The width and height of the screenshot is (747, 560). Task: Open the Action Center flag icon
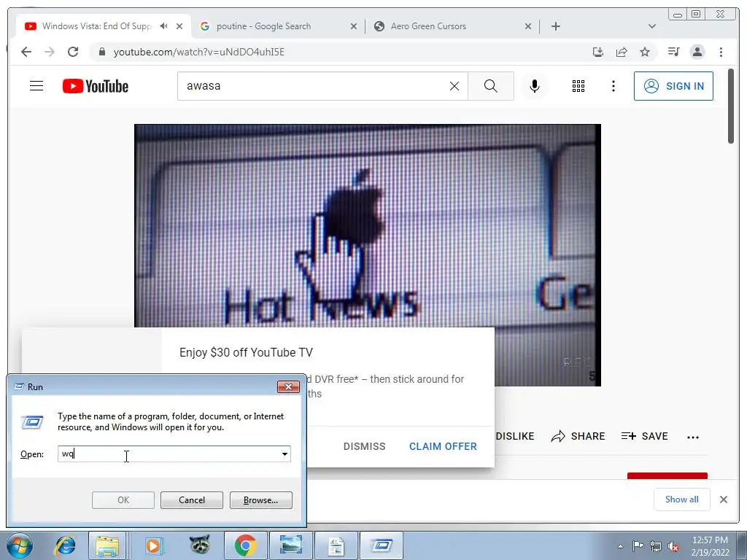point(638,546)
